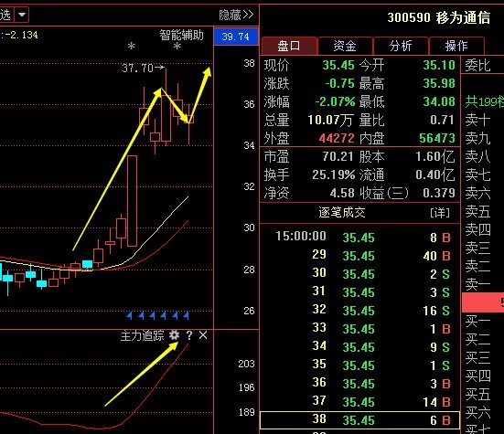Click the 委比 label
Viewport: 504px width, 434px height.
pyautogui.click(x=478, y=66)
